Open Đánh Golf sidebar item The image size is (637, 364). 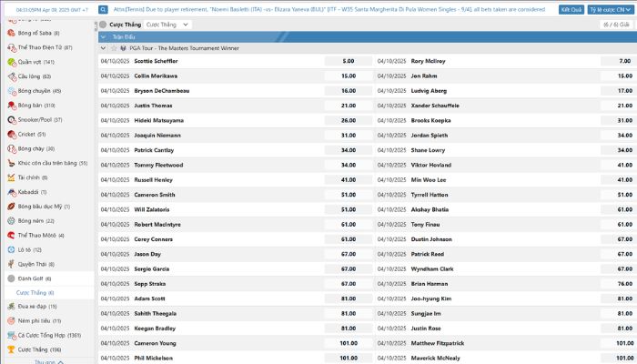[49, 278]
